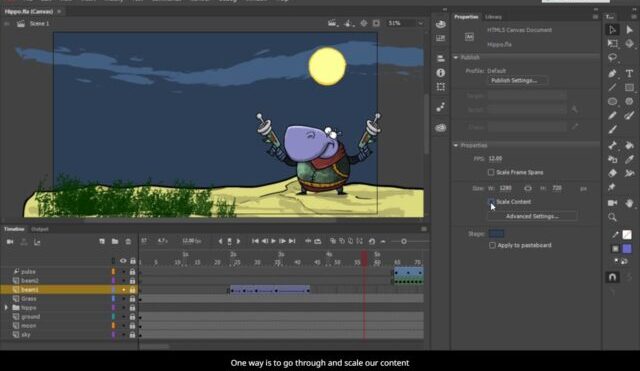
Task: Open the Timeline panel options menu
Action: [424, 229]
